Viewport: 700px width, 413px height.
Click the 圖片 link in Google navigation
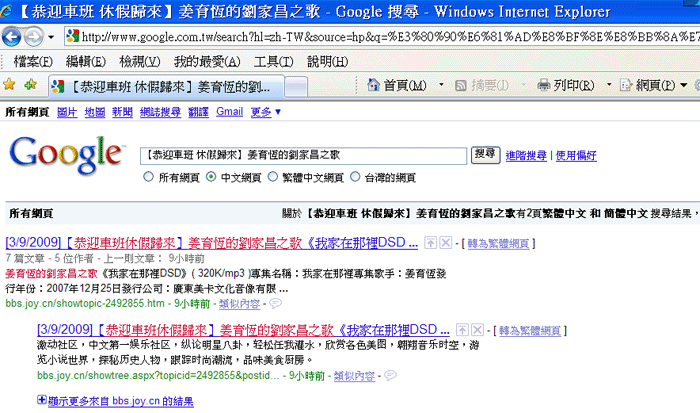tap(67, 112)
